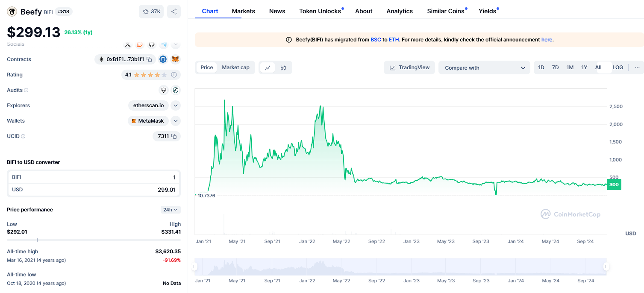Open the chart more options ellipsis
Screen dimensions: 644x293
pyautogui.click(x=637, y=67)
